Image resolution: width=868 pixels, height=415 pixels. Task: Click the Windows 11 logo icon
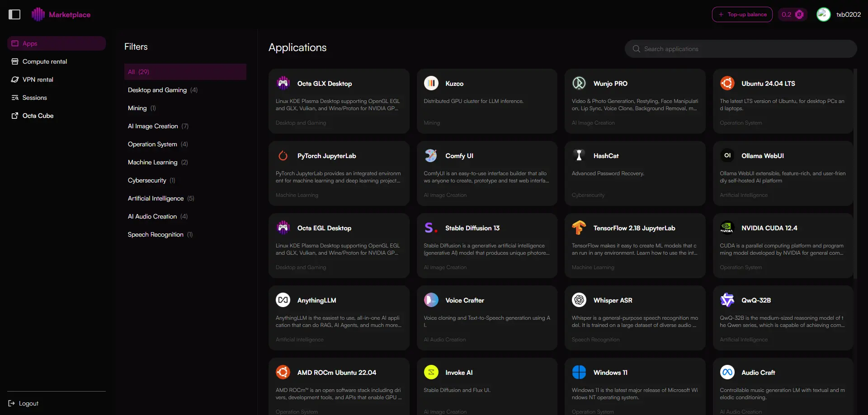(x=579, y=372)
